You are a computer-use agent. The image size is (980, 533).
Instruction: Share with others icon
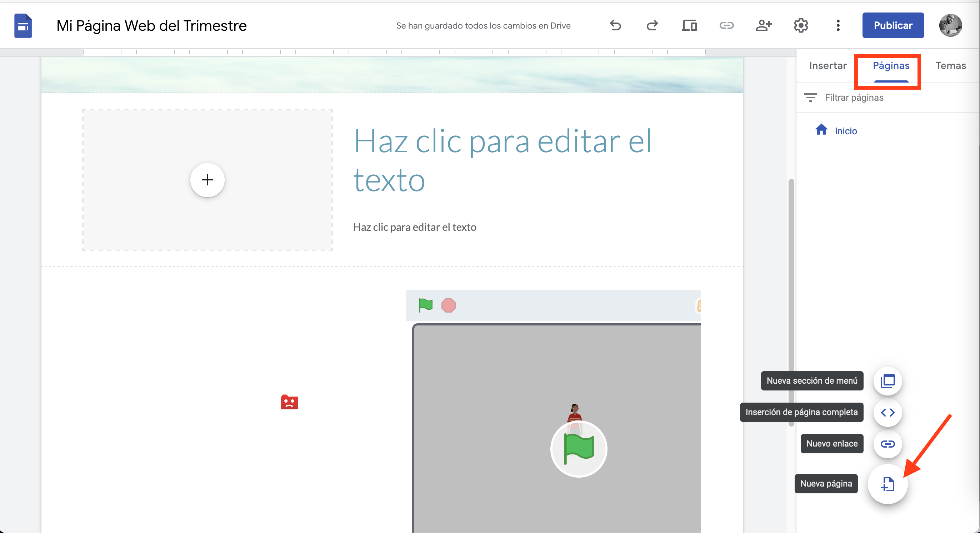point(763,25)
